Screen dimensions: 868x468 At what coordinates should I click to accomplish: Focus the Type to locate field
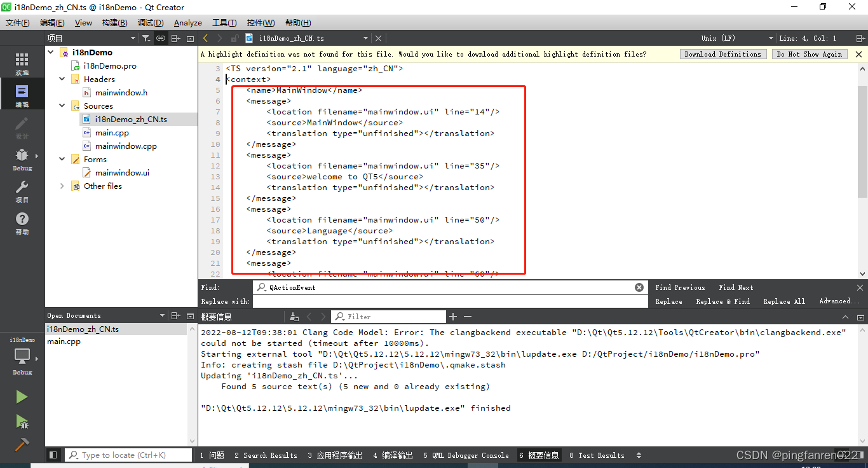129,455
